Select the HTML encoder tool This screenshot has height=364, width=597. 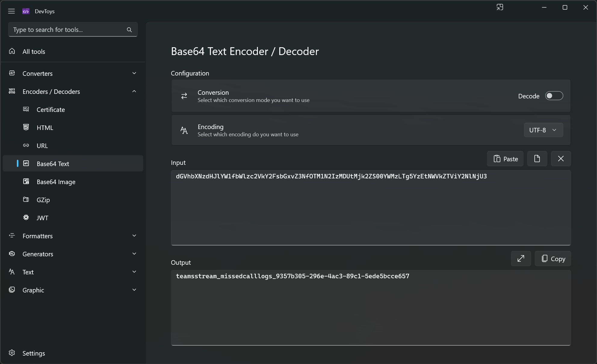(x=73, y=128)
